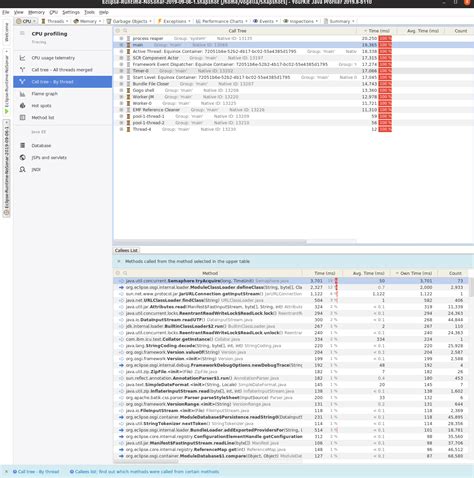Select the JarURLConnection getInputStream row
Image resolution: width=474 pixels, height=478 pixels.
click(x=290, y=294)
